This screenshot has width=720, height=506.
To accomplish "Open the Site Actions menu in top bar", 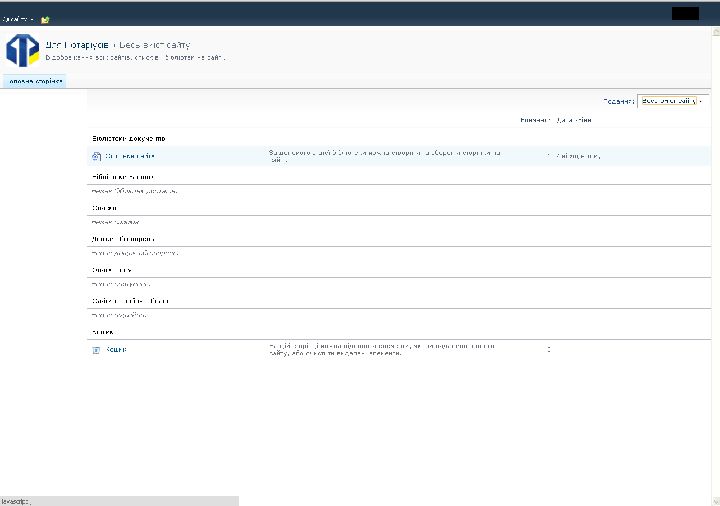I will coord(17,19).
